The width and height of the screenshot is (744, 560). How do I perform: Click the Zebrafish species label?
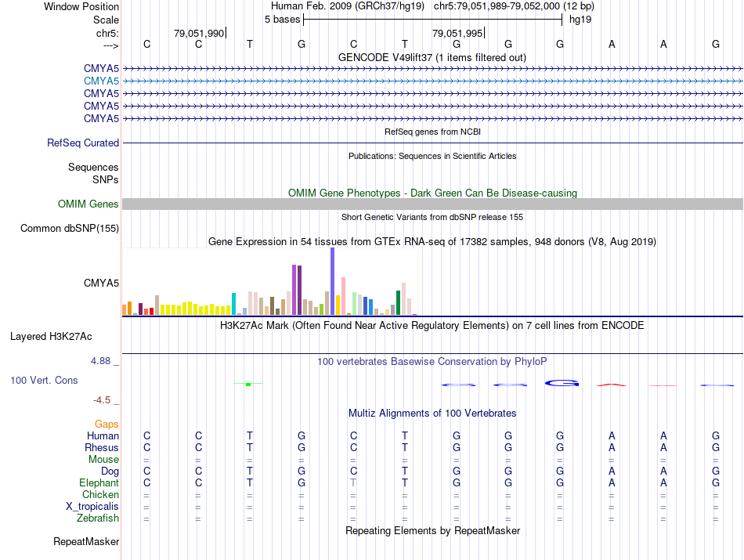(98, 518)
